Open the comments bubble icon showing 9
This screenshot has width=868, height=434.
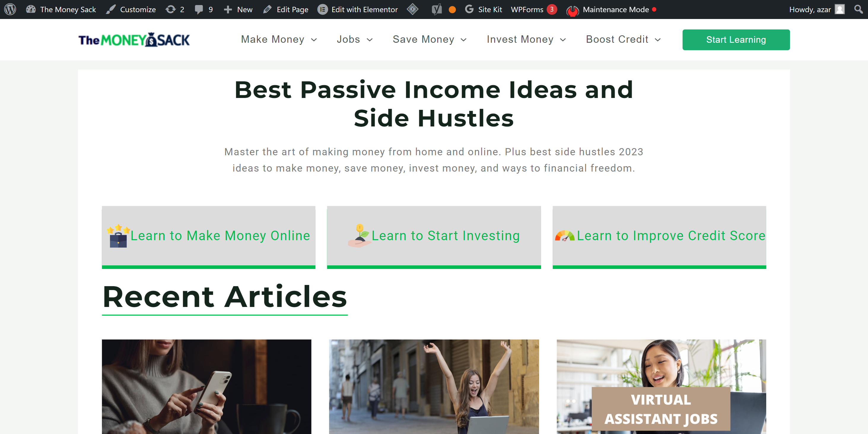click(x=199, y=9)
